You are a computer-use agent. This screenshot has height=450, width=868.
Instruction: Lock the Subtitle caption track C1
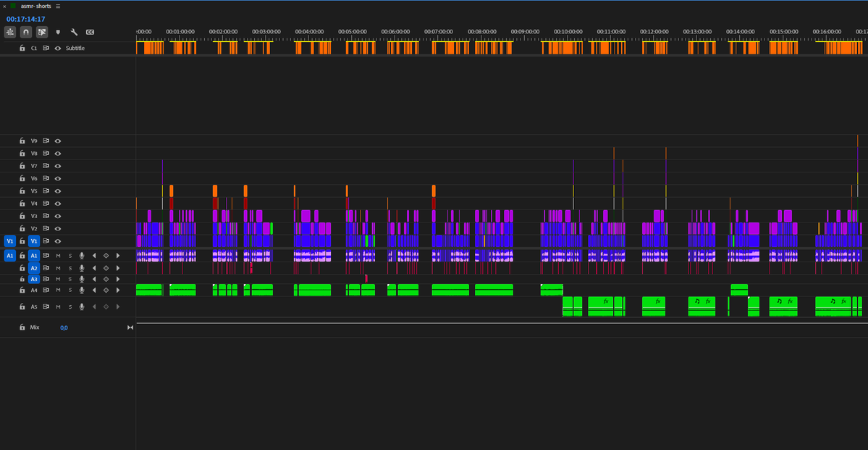pos(22,49)
